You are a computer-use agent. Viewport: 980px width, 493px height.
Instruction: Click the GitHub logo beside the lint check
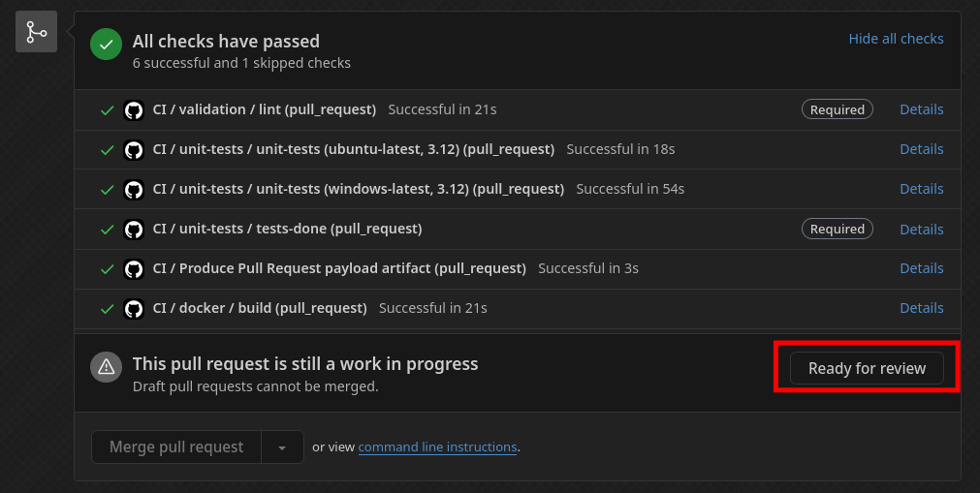click(134, 110)
